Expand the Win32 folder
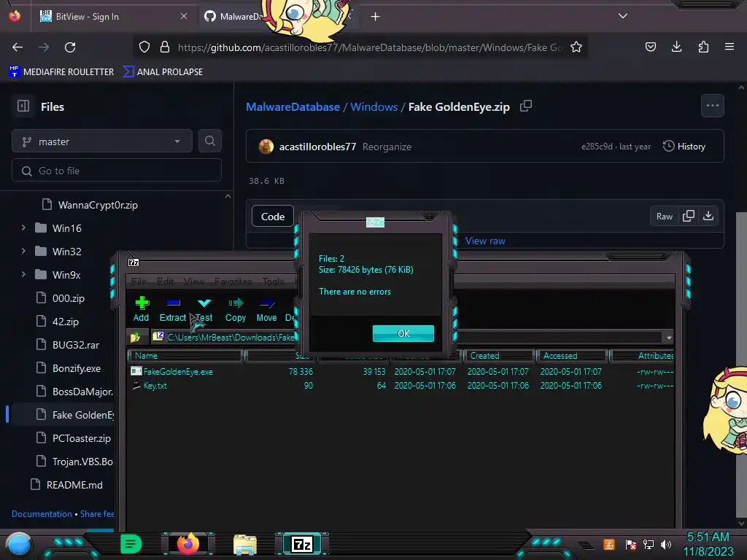 click(x=23, y=251)
